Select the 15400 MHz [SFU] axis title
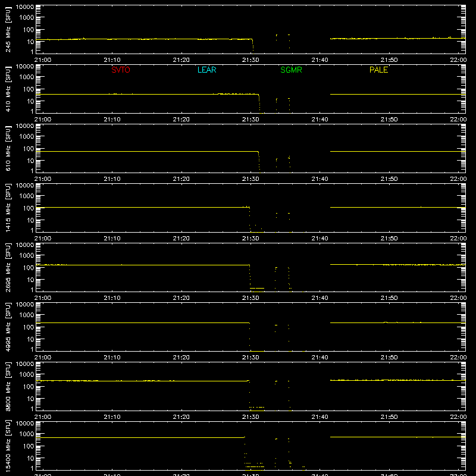The image size is (476, 476). pyautogui.click(x=8, y=446)
